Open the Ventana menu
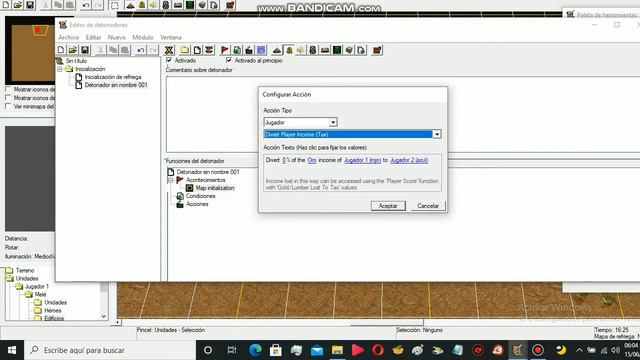The height and width of the screenshot is (360, 640). (171, 37)
